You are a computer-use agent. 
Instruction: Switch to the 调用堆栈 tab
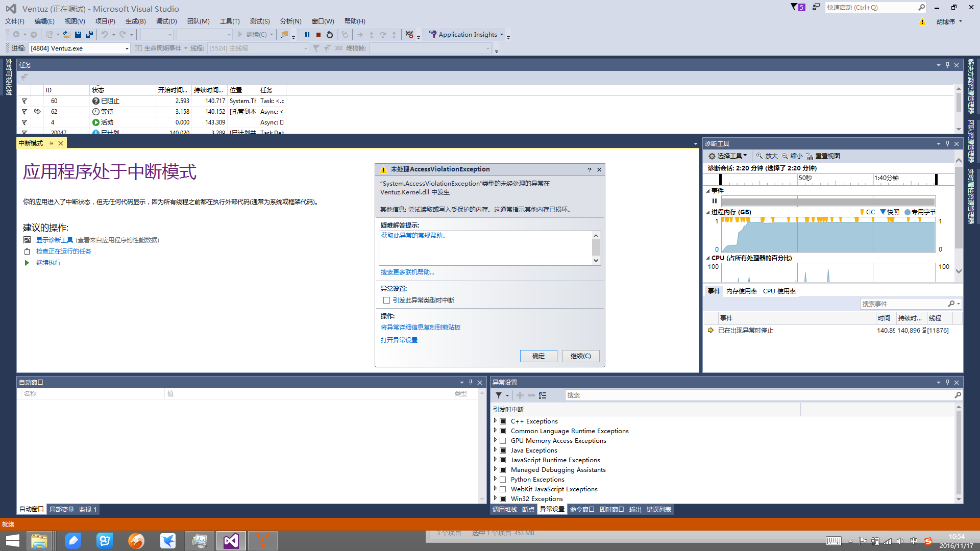(x=504, y=510)
